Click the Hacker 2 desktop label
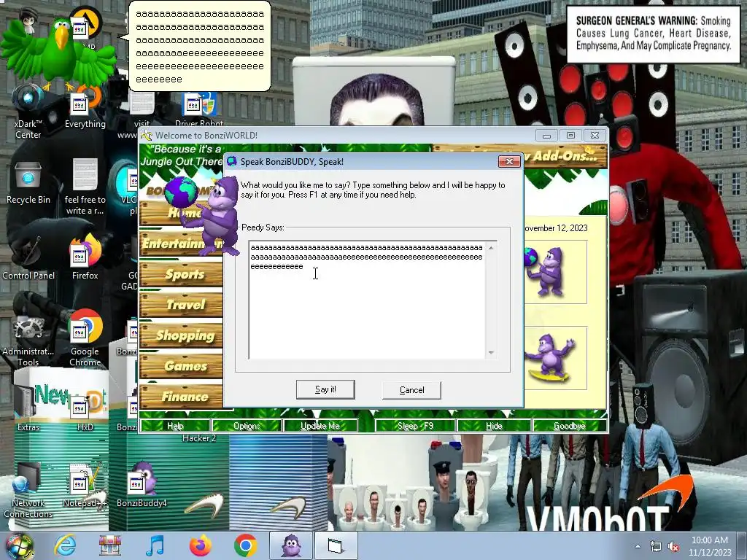 point(198,438)
